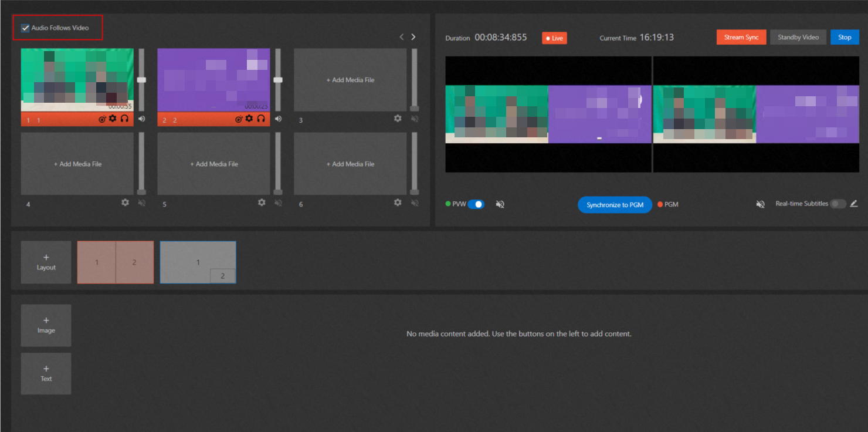Click the effects icon on media slot 2
The height and width of the screenshot is (432, 868).
[x=239, y=119]
